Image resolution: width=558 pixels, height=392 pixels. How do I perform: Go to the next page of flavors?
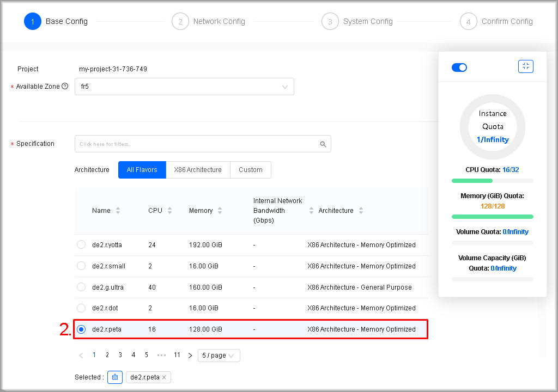190,356
